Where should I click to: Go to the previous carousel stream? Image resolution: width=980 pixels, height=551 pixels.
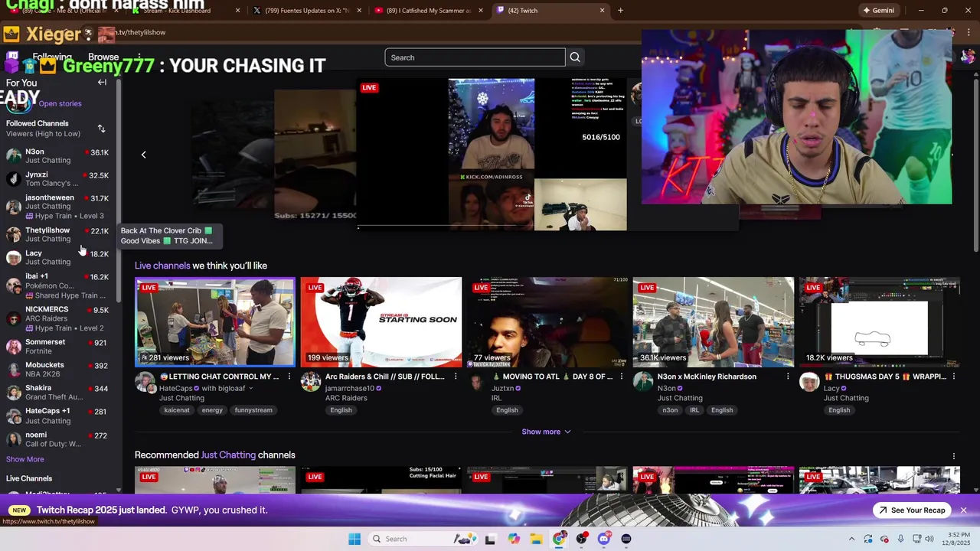tap(143, 155)
